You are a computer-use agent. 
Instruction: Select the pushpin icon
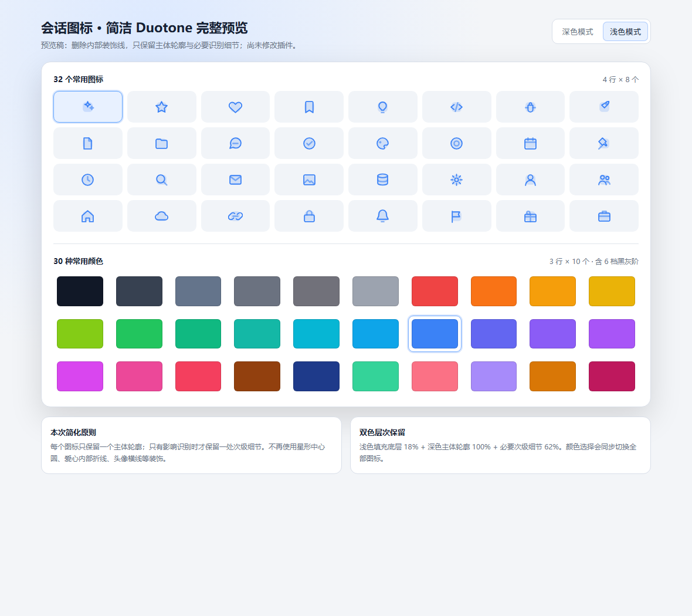pos(603,143)
